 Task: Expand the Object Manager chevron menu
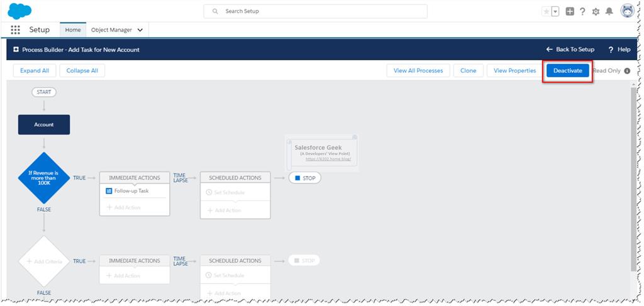coord(140,30)
